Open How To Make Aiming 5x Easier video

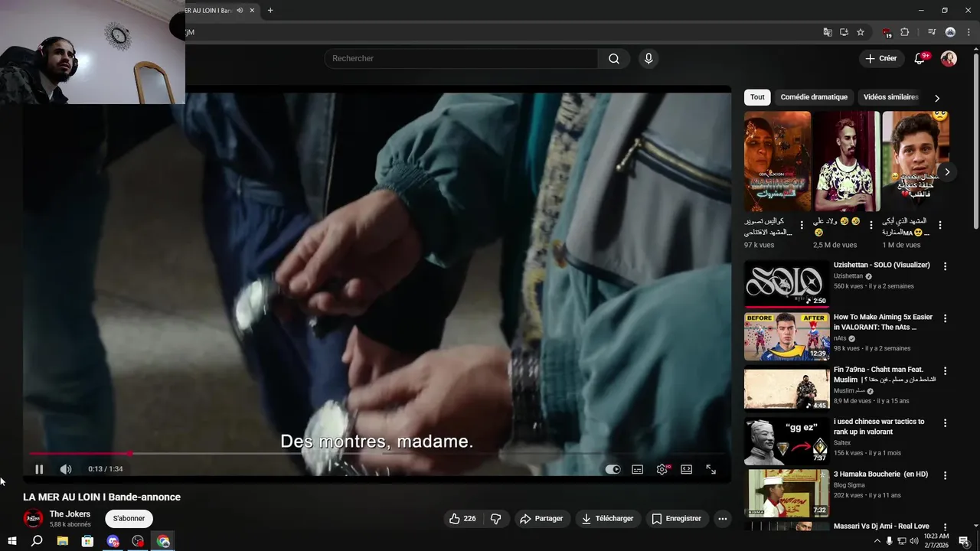point(787,336)
